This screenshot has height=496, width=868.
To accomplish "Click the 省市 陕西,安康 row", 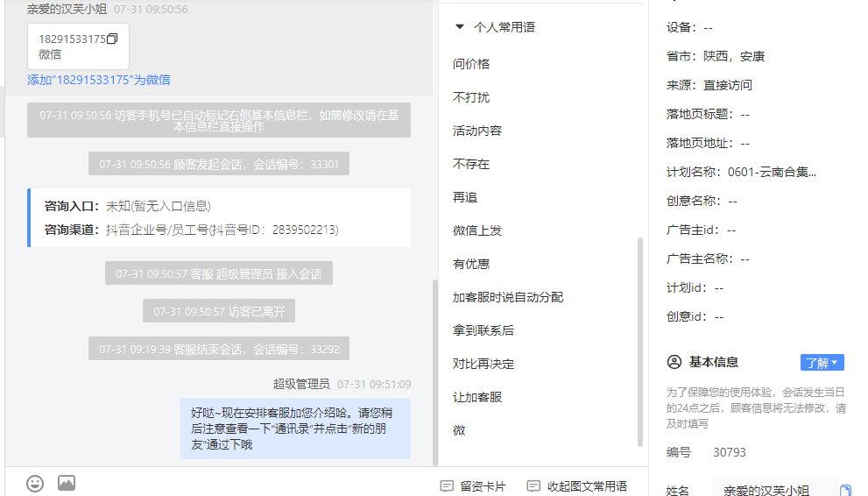I will 716,56.
